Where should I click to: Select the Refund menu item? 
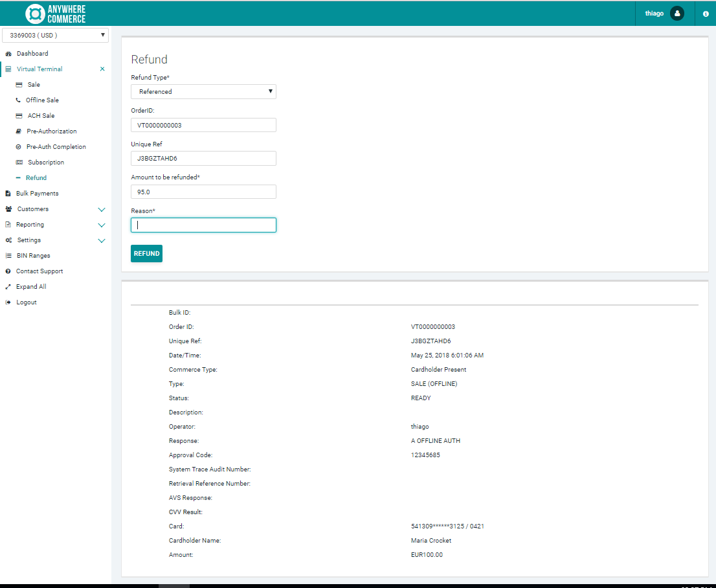[36, 177]
